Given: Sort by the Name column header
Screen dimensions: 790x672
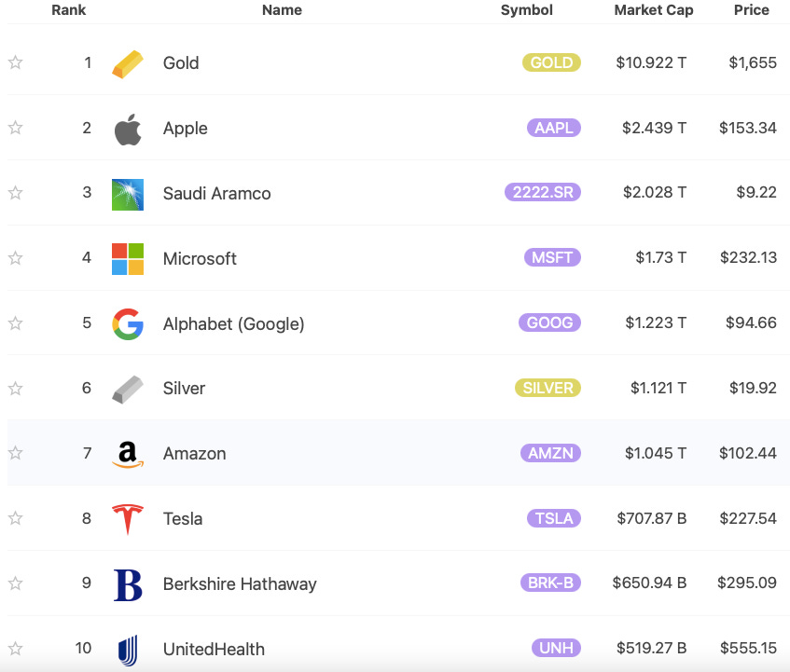Looking at the screenshot, I should pyautogui.click(x=282, y=10).
